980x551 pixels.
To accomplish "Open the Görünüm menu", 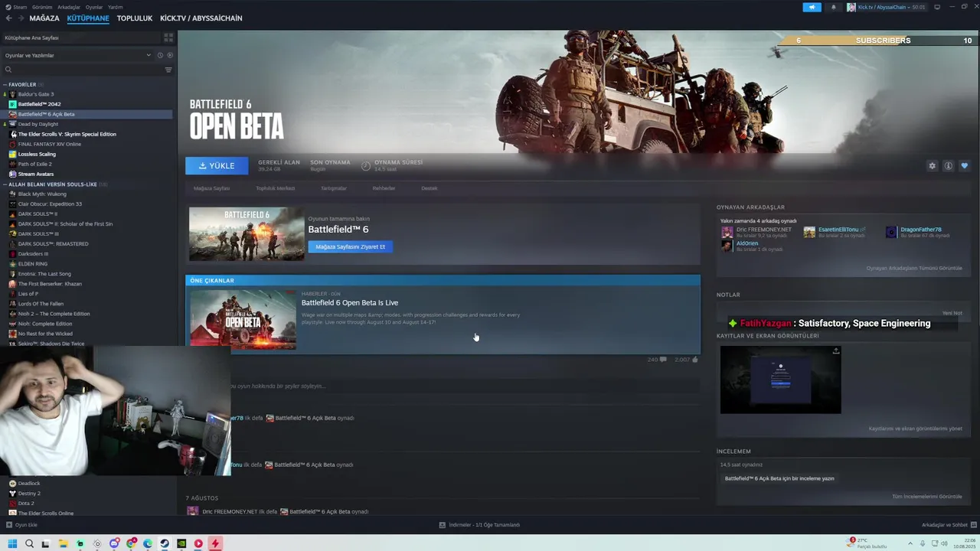I will coord(42,7).
